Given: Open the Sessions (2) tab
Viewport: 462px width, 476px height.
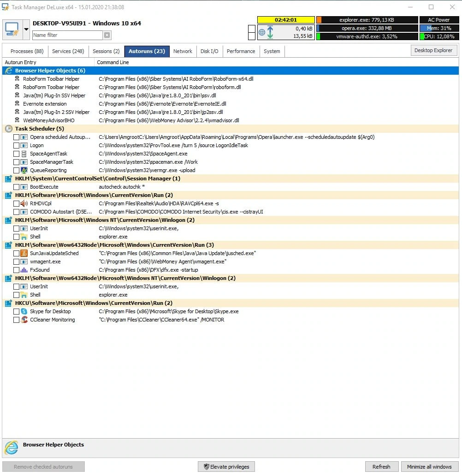Looking at the screenshot, I should point(106,51).
